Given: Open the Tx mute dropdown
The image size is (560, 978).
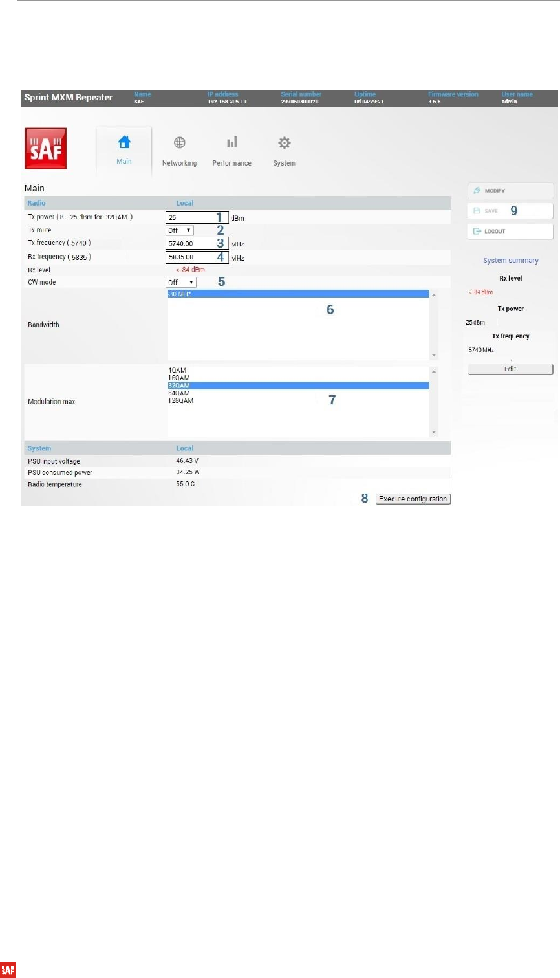Looking at the screenshot, I should click(180, 230).
